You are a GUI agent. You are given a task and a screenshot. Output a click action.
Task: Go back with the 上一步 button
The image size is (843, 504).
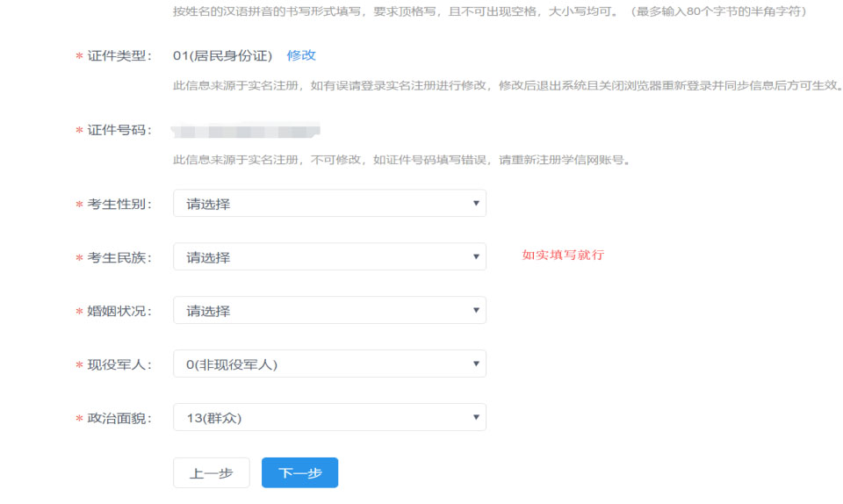click(x=211, y=473)
